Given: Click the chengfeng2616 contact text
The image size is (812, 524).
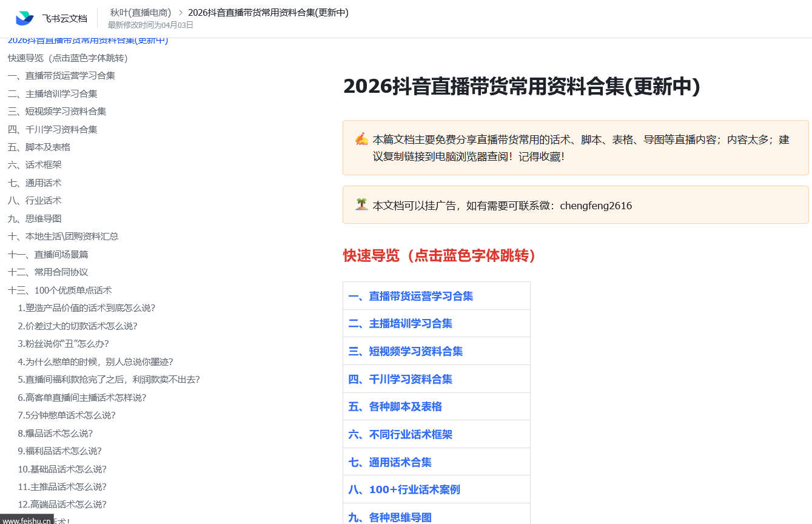Looking at the screenshot, I should point(596,206).
